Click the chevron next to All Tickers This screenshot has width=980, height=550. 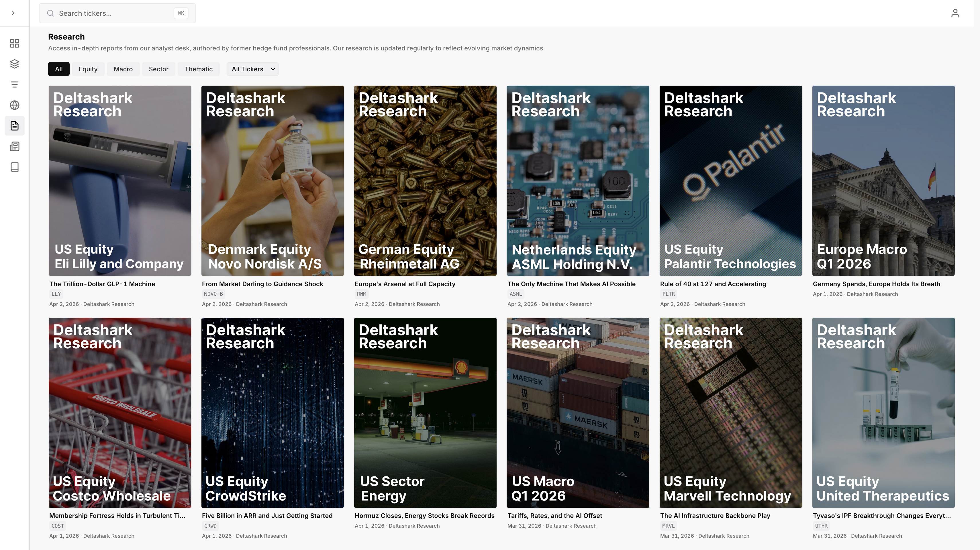click(273, 69)
